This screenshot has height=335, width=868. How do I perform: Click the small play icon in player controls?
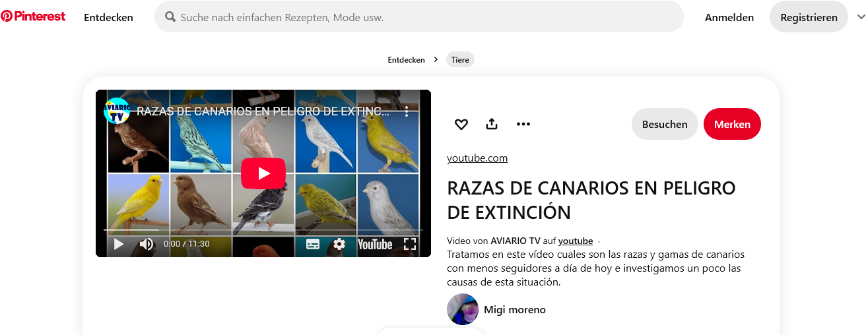point(119,244)
